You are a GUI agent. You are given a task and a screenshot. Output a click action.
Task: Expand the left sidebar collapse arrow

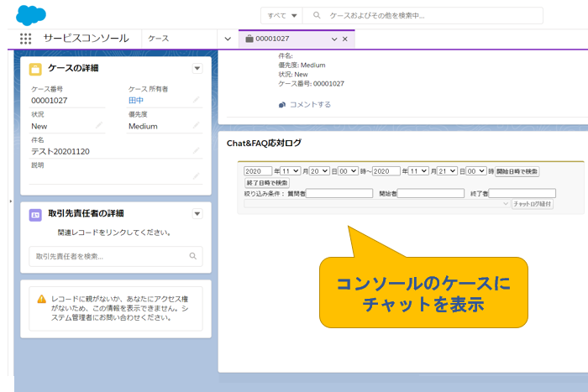(10, 201)
